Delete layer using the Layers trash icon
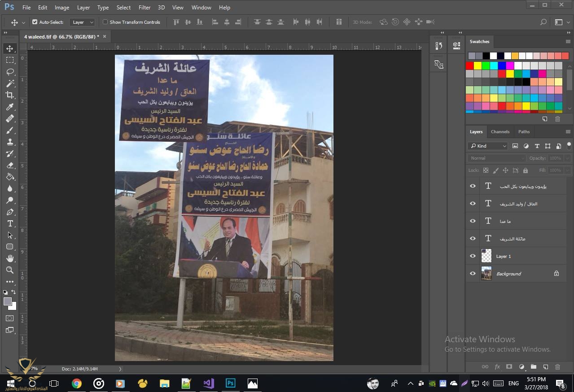The image size is (574, 392). coord(557,366)
